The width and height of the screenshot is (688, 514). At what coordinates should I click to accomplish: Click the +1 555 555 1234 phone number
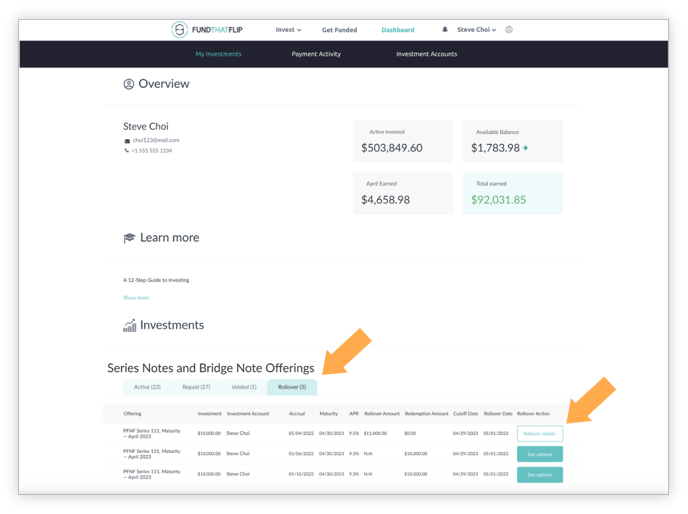pyautogui.click(x=152, y=151)
